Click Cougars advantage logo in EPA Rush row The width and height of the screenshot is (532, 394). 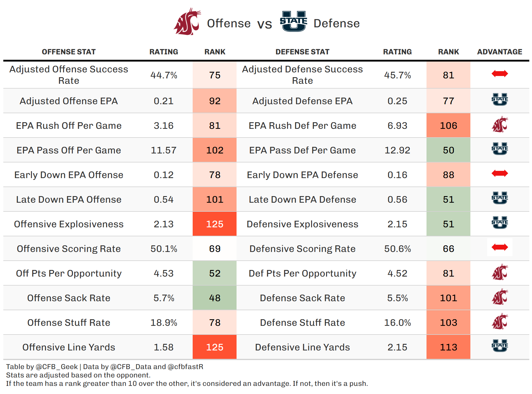click(500, 125)
